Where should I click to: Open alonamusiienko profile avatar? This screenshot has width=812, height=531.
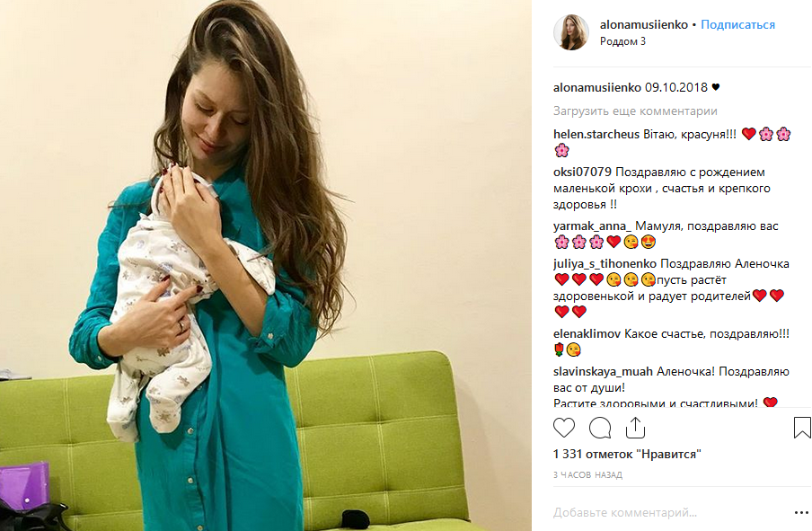tap(571, 32)
